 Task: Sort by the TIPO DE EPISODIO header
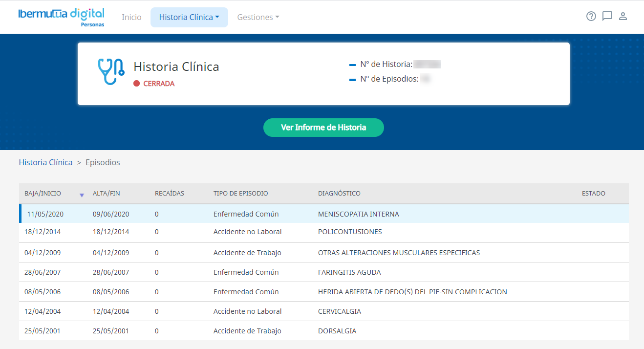pos(240,194)
